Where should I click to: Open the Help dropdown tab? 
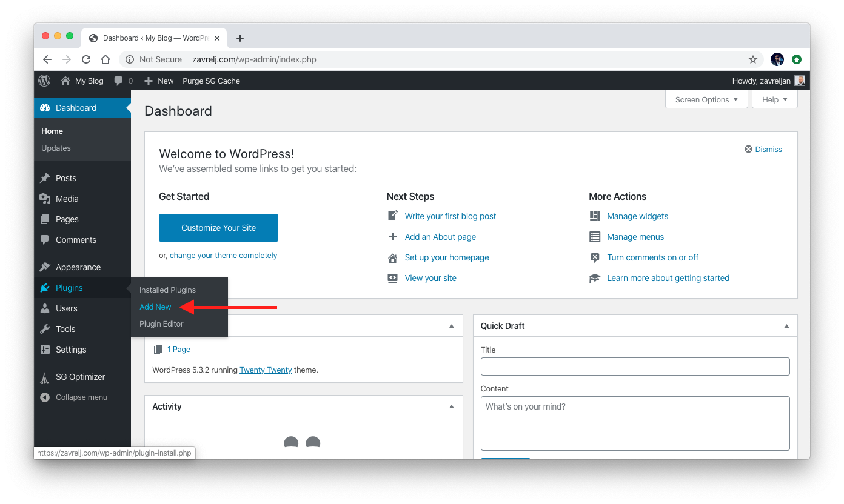pos(775,99)
